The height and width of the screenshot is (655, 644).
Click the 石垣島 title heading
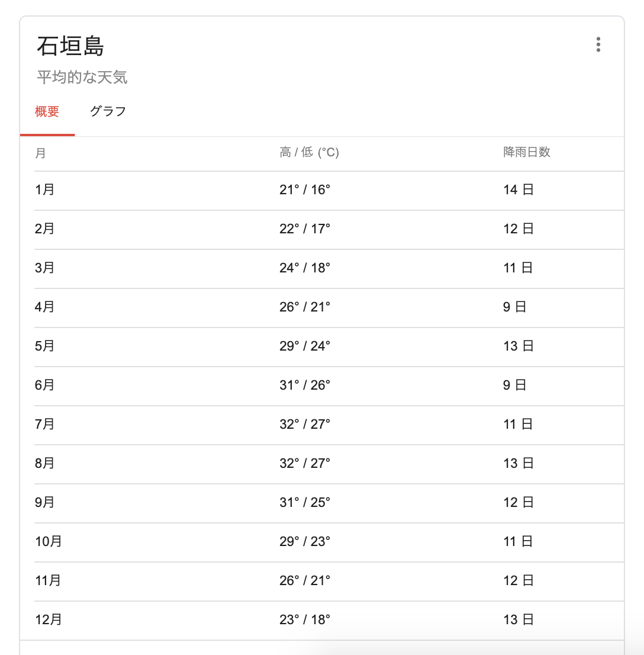pyautogui.click(x=70, y=46)
